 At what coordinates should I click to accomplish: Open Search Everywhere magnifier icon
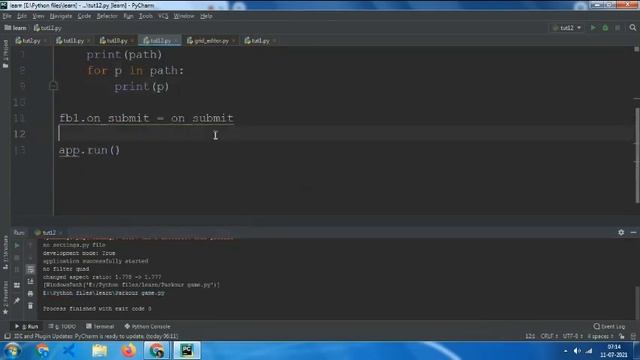[x=633, y=28]
